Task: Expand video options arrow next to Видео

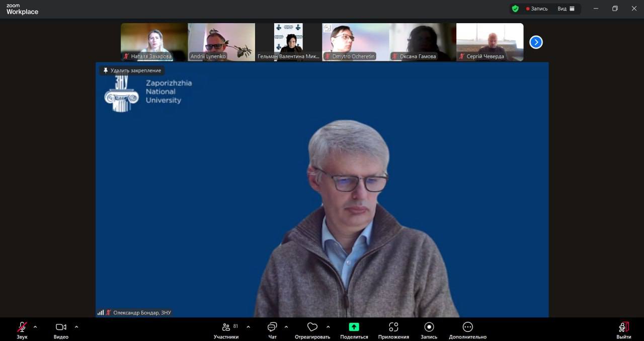Action: [76, 327]
